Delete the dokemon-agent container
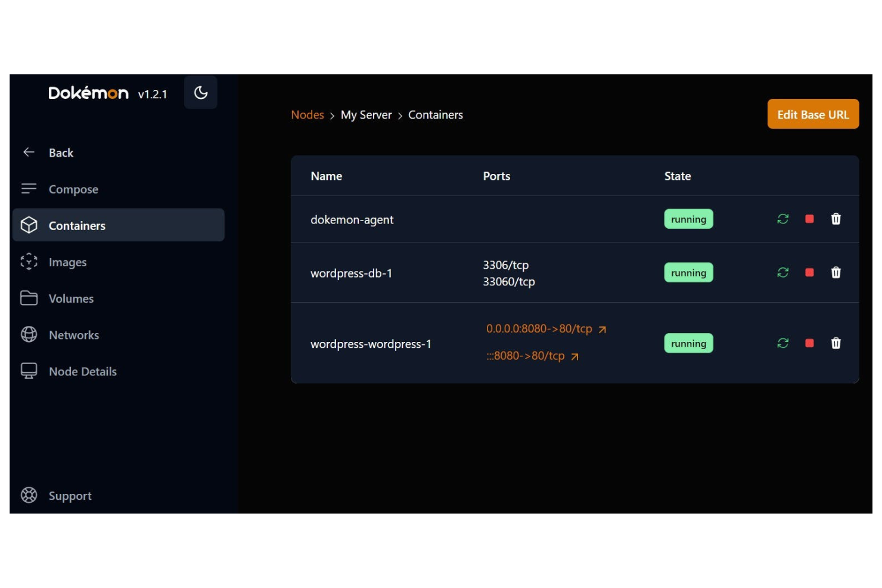Screen dimensions: 882x588 click(836, 219)
